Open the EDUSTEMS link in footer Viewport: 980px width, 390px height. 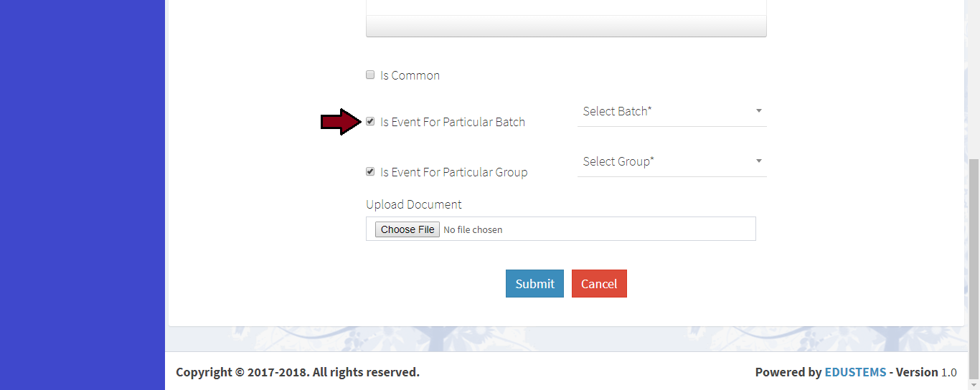(x=855, y=372)
